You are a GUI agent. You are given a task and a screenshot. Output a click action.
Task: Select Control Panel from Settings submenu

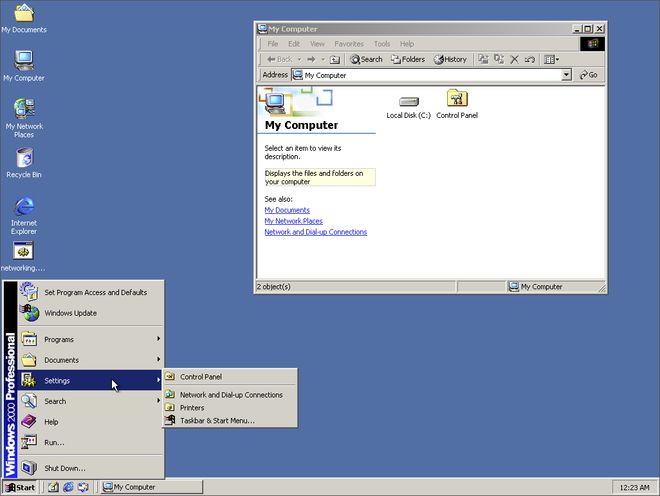(x=200, y=377)
